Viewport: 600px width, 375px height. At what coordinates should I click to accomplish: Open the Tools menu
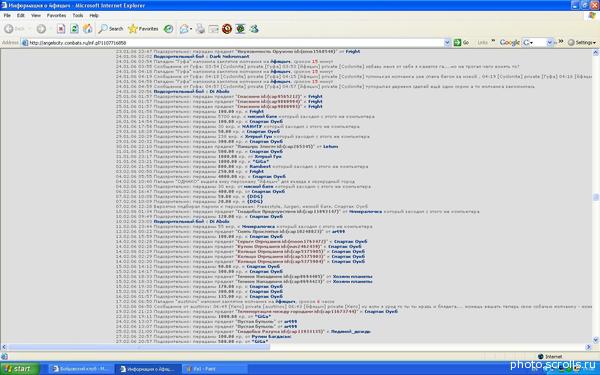coord(78,16)
